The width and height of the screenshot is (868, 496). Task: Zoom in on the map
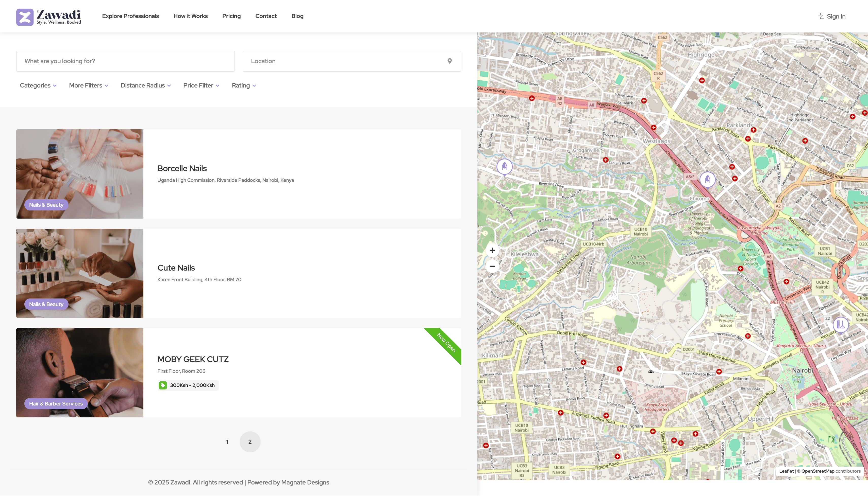492,250
